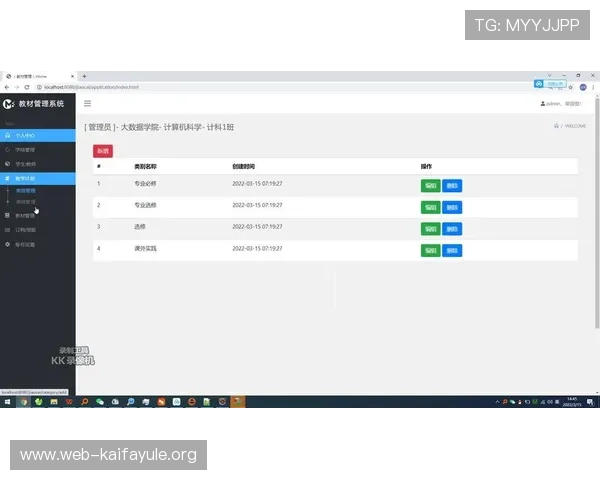Open the tab search chevron in title bar
The width and height of the screenshot is (600, 480).
pos(549,75)
